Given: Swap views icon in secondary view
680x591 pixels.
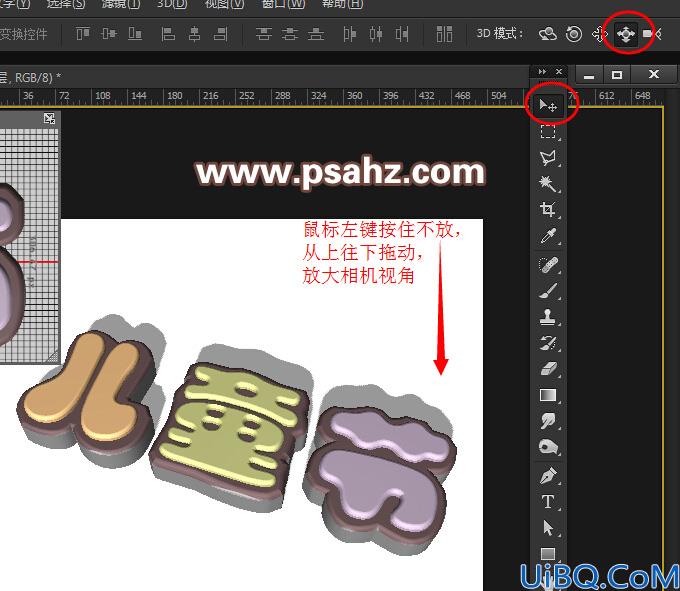Looking at the screenshot, I should click(49, 118).
